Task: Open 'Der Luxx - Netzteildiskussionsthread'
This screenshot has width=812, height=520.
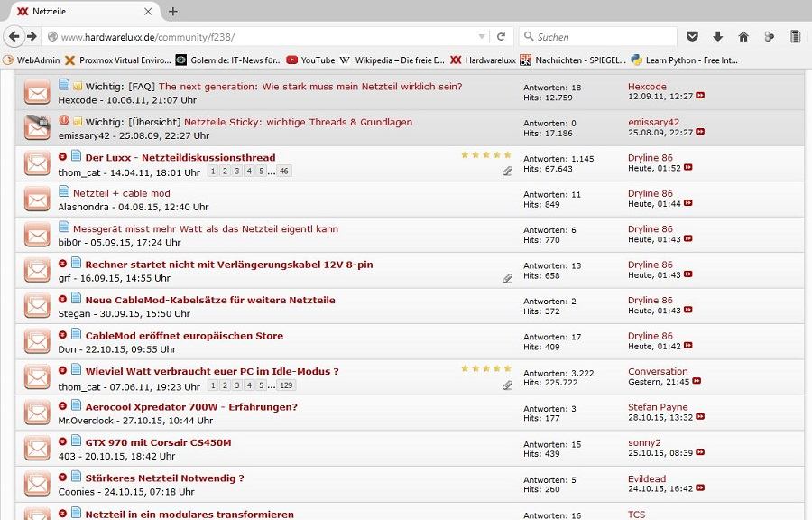Action: (180, 157)
